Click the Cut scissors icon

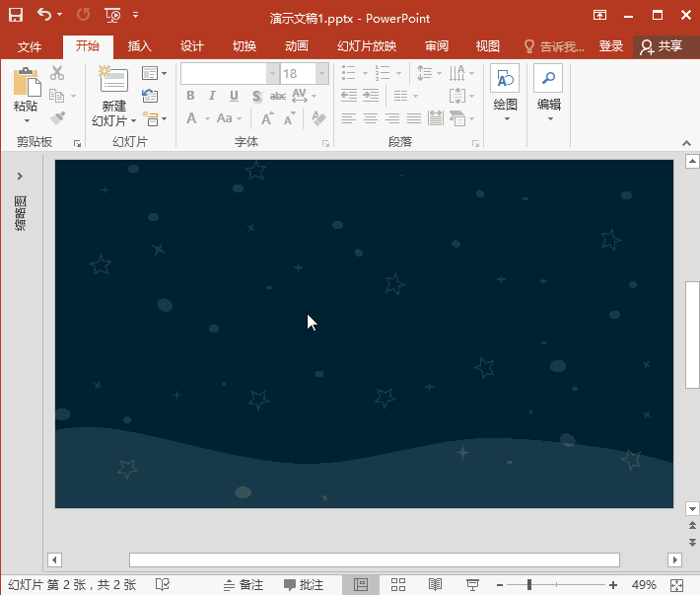(57, 73)
